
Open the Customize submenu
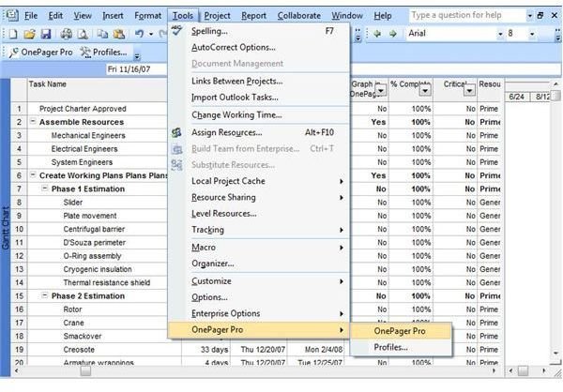tap(259, 281)
